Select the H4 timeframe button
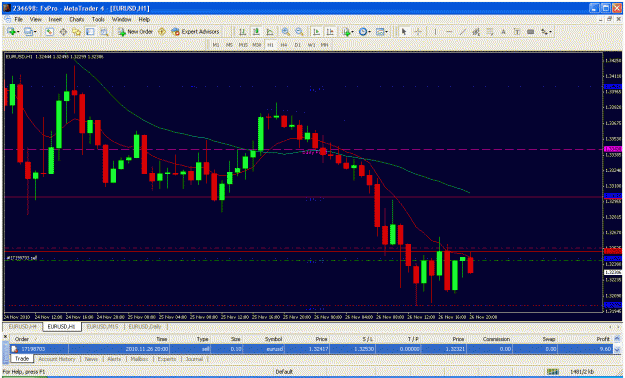 [x=284, y=45]
